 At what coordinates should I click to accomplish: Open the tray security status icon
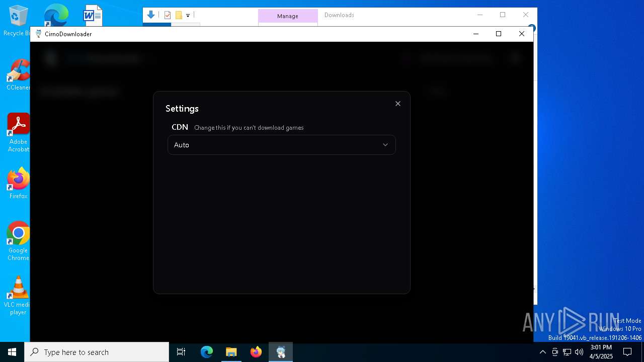point(555,352)
